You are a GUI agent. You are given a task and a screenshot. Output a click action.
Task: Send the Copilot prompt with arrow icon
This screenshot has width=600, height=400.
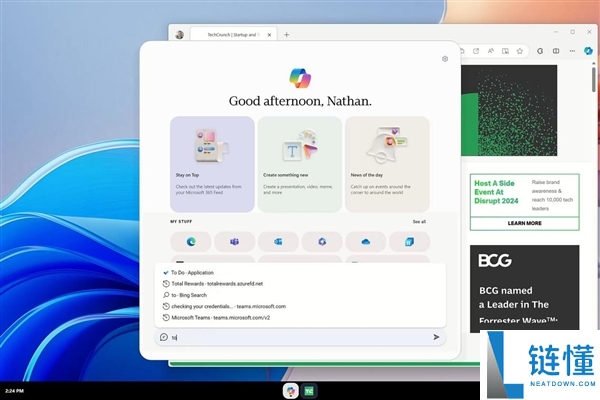point(436,337)
